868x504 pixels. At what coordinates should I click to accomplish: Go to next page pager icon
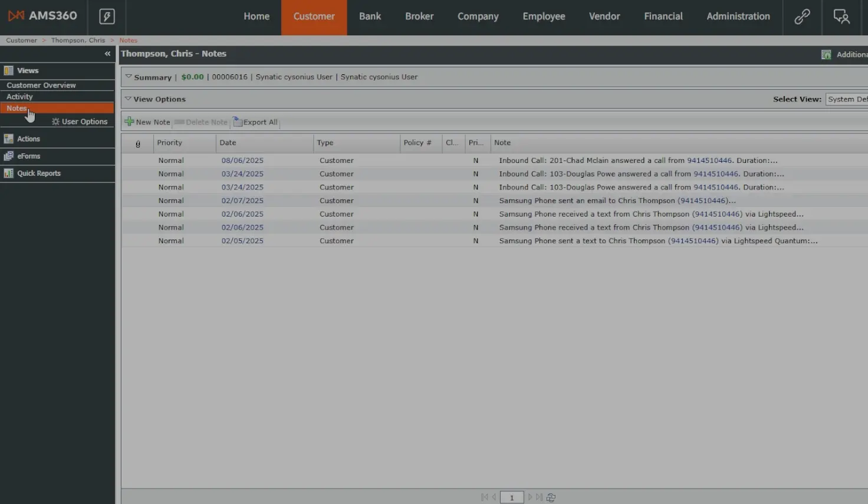click(x=530, y=498)
